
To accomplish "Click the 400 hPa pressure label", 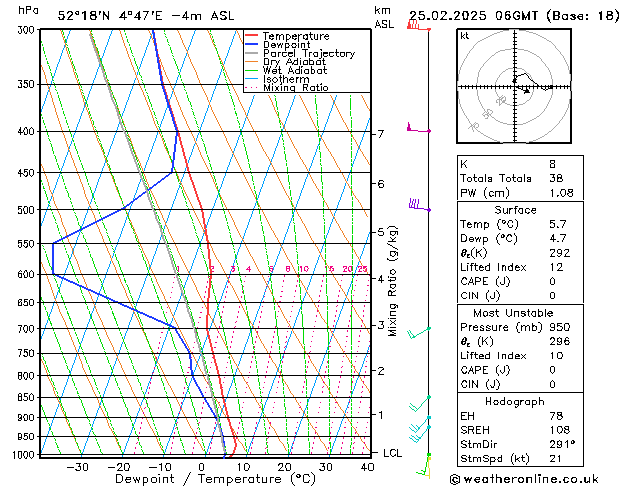I will coord(28,132).
